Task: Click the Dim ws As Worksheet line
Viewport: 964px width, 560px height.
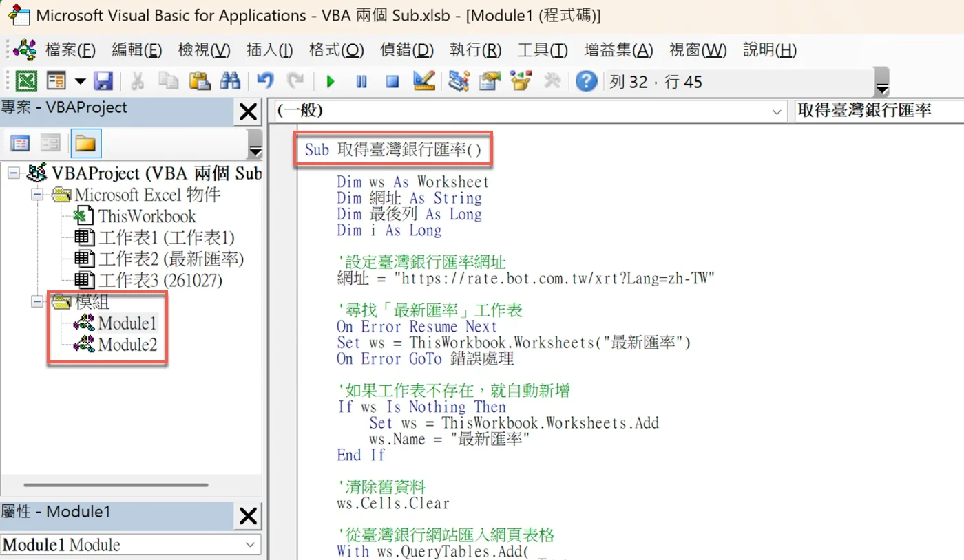Action: point(412,182)
